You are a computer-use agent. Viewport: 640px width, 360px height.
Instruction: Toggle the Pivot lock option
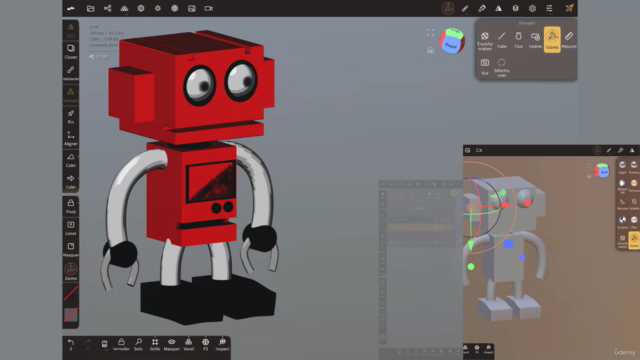[71, 206]
